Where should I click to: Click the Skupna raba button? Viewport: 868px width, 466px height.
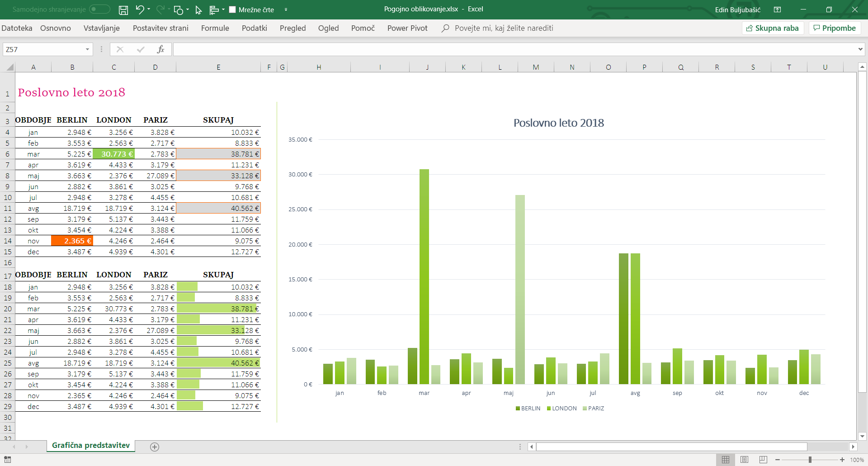pos(773,28)
